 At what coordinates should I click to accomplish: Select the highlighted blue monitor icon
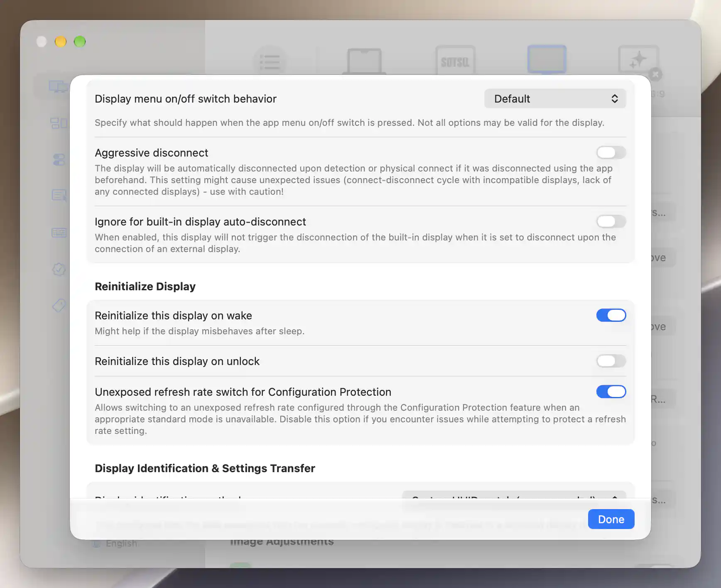[x=547, y=60]
